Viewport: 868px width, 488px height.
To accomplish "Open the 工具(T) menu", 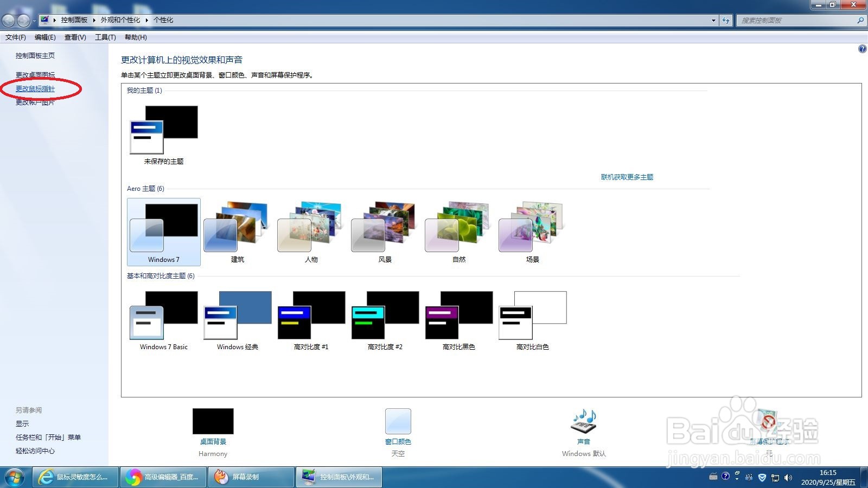I will coord(105,37).
